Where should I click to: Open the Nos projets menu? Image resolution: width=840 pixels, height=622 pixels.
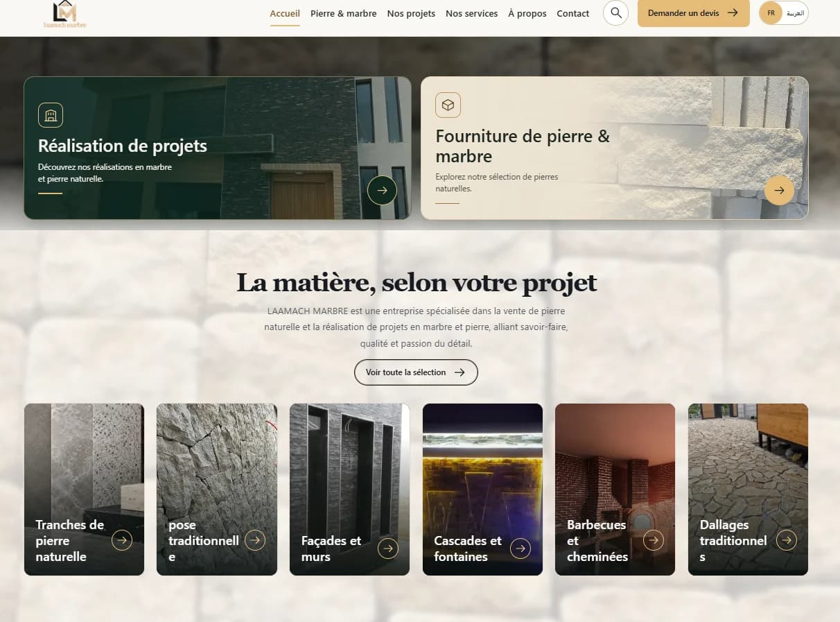pos(411,13)
